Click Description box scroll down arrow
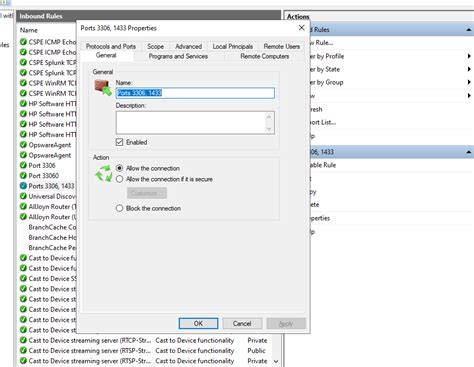Screen dimensions: 474x367 (x=269, y=129)
